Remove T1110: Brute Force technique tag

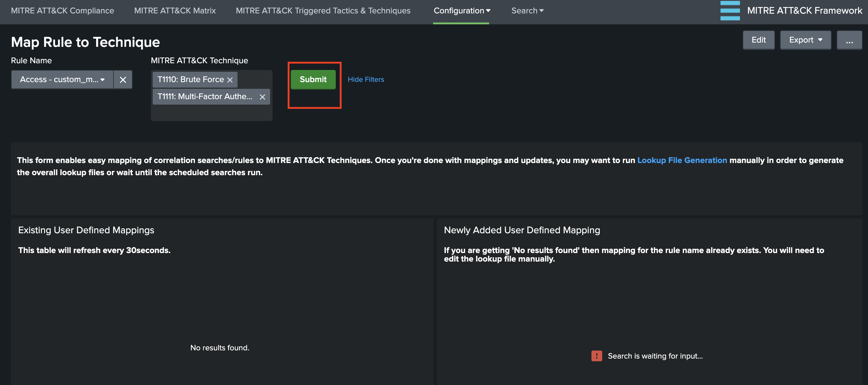230,80
